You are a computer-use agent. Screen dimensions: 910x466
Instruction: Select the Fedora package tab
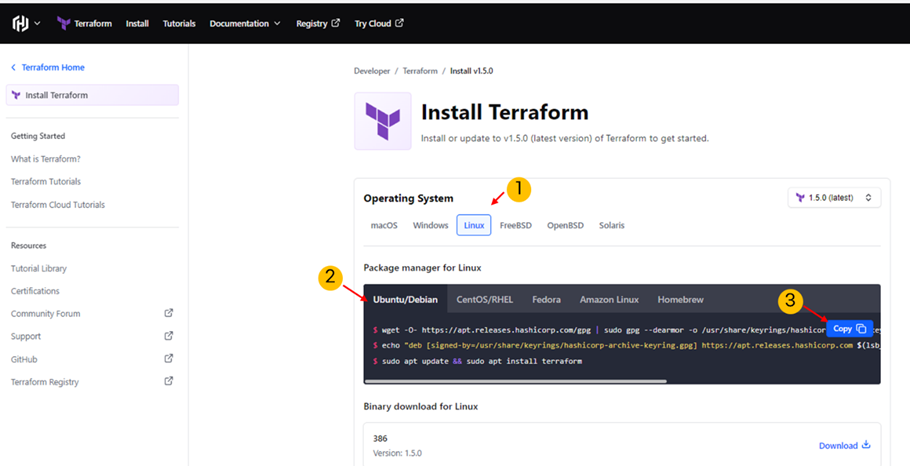[x=546, y=299]
